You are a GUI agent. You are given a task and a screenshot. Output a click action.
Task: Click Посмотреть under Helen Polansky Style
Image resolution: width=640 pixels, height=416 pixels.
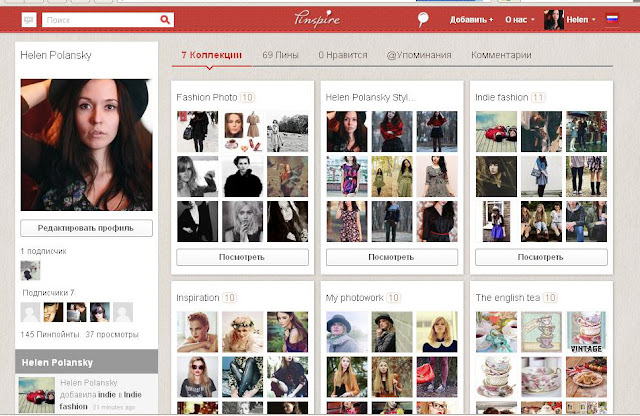coord(392,257)
